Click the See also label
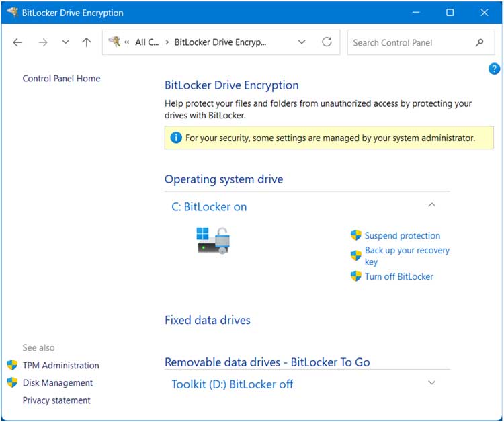 (x=38, y=348)
